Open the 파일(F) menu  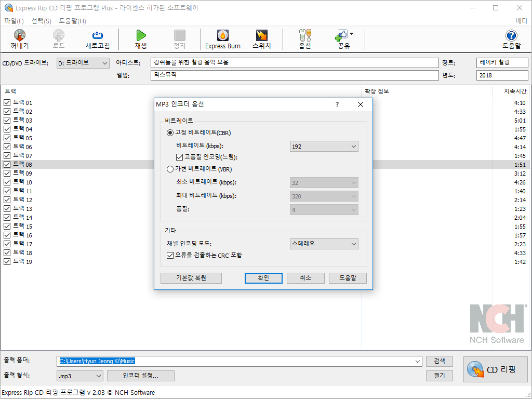point(14,21)
